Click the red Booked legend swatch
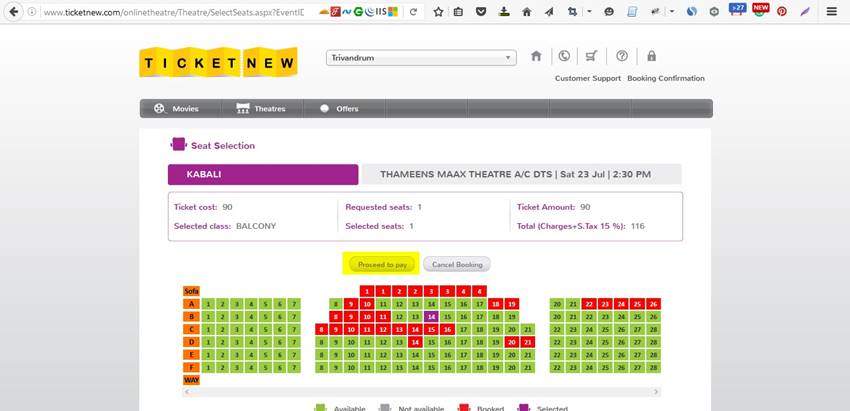The image size is (850, 411). pyautogui.click(x=462, y=408)
